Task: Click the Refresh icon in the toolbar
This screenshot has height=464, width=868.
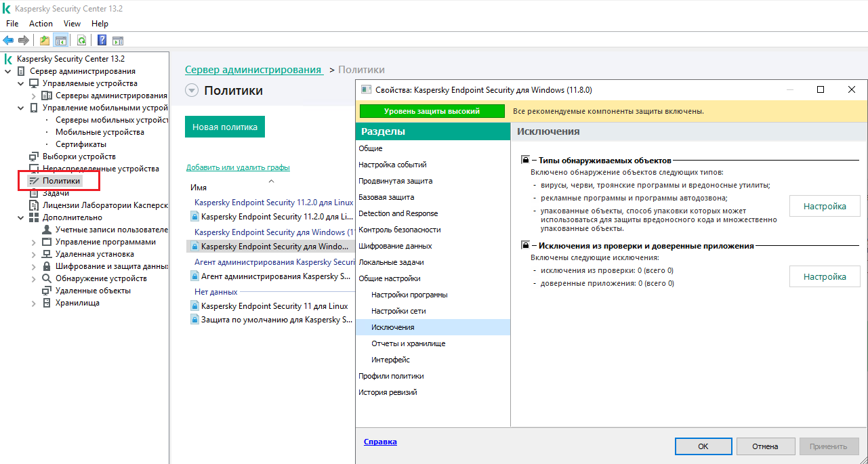Action: point(81,40)
